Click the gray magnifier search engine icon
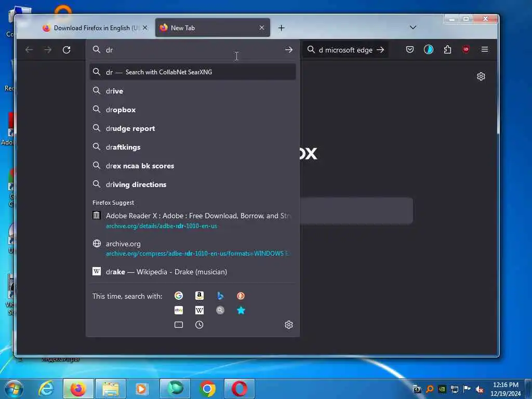 click(220, 310)
